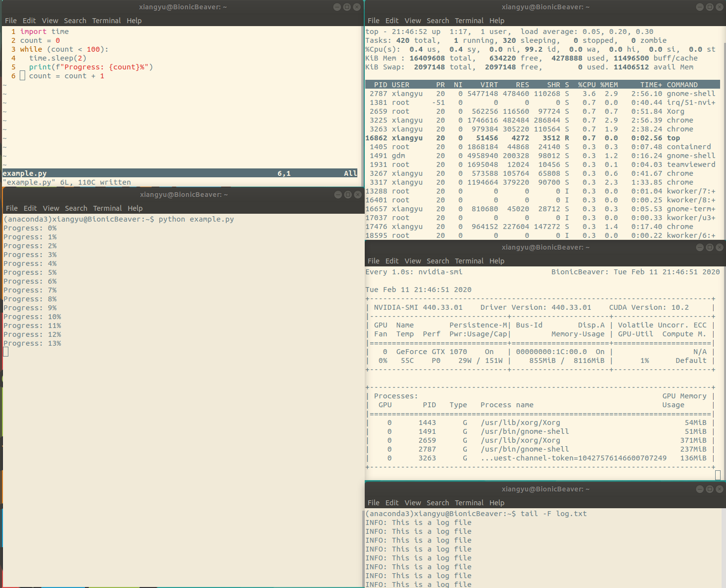Image resolution: width=726 pixels, height=588 pixels.
Task: Close the nvidia-smi watch window
Action: click(720, 247)
